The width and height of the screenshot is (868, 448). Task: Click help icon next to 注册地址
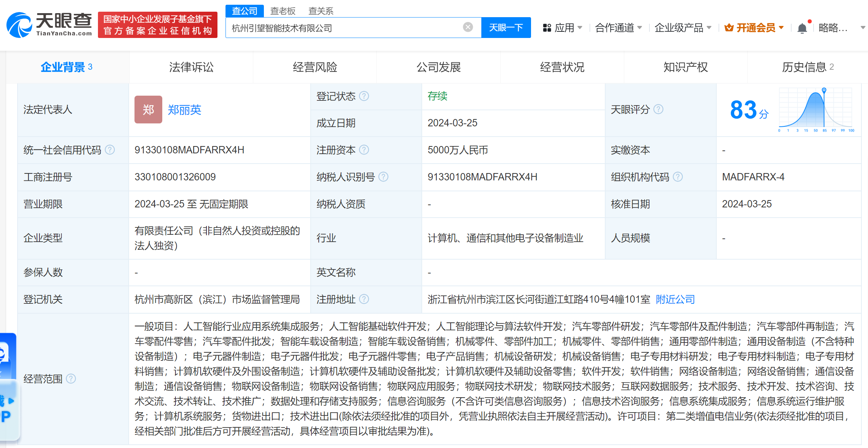364,299
